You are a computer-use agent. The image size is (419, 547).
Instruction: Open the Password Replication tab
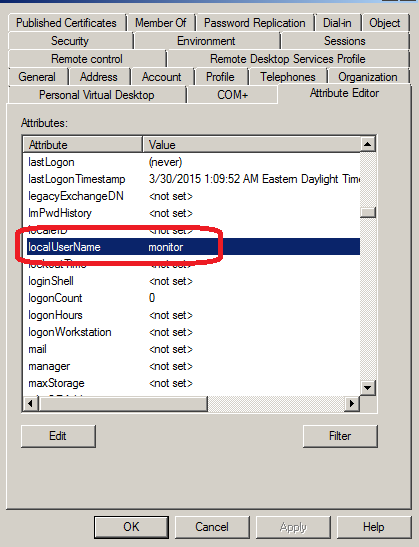pyautogui.click(x=255, y=23)
